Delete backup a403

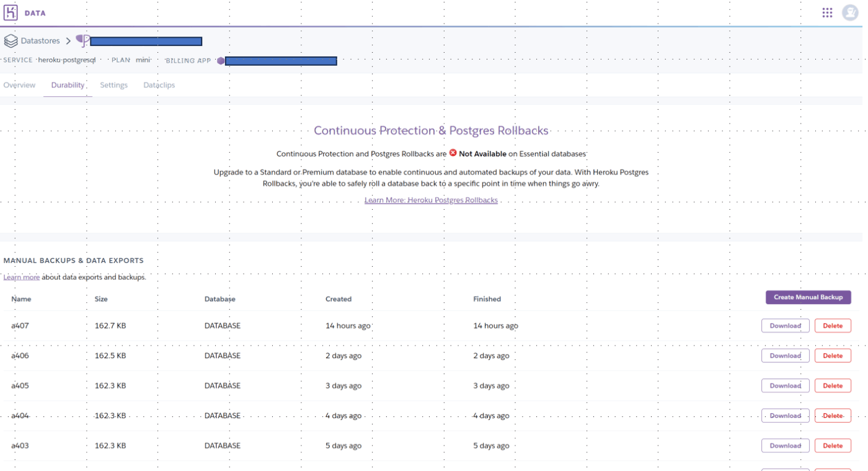(x=832, y=446)
